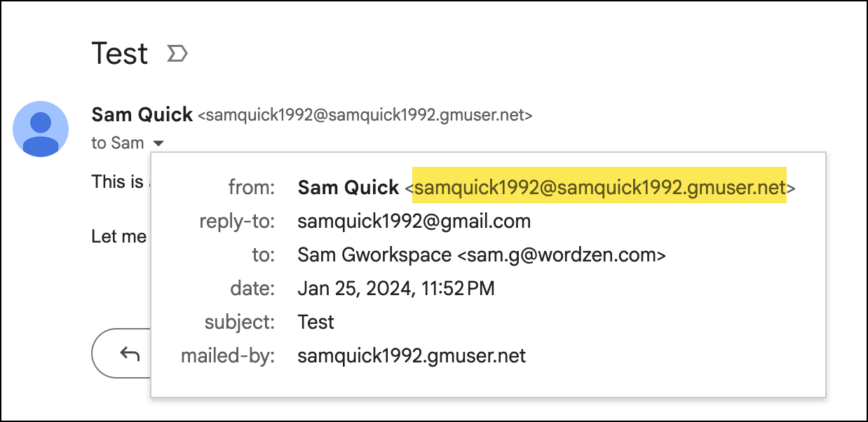Screen dimensions: 868x422
Task: Click Sam Quick's profile avatar
Action: pyautogui.click(x=41, y=129)
